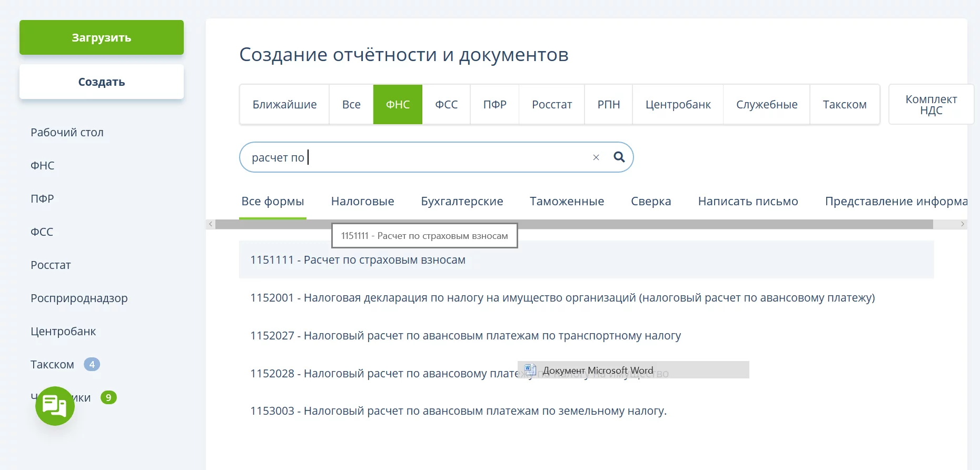Go to Рабочий стол in sidebar
The width and height of the screenshot is (980, 470).
tap(67, 133)
